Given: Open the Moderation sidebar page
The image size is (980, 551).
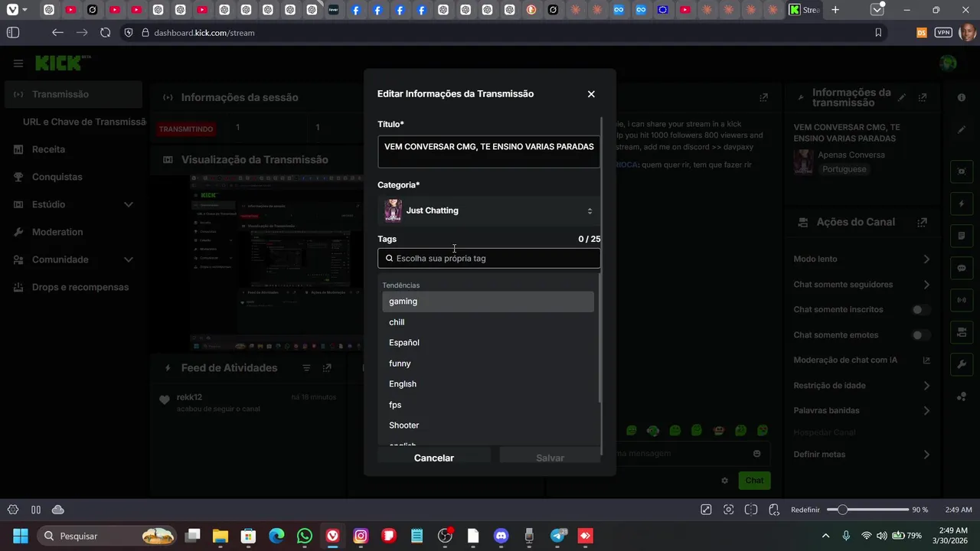Looking at the screenshot, I should coord(57,232).
